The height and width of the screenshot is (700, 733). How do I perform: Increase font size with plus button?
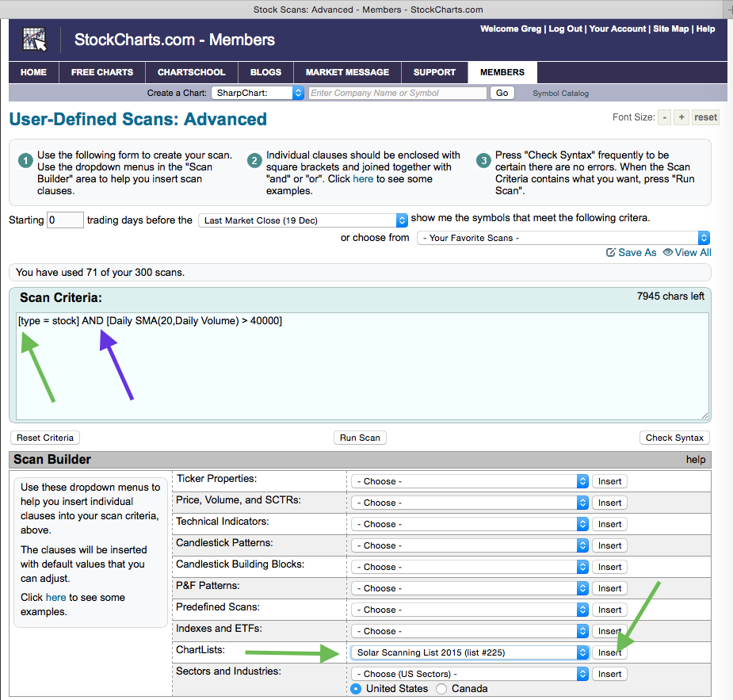(x=681, y=117)
